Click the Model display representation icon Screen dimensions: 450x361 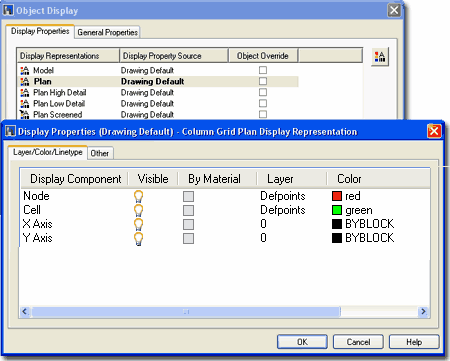[x=25, y=70]
